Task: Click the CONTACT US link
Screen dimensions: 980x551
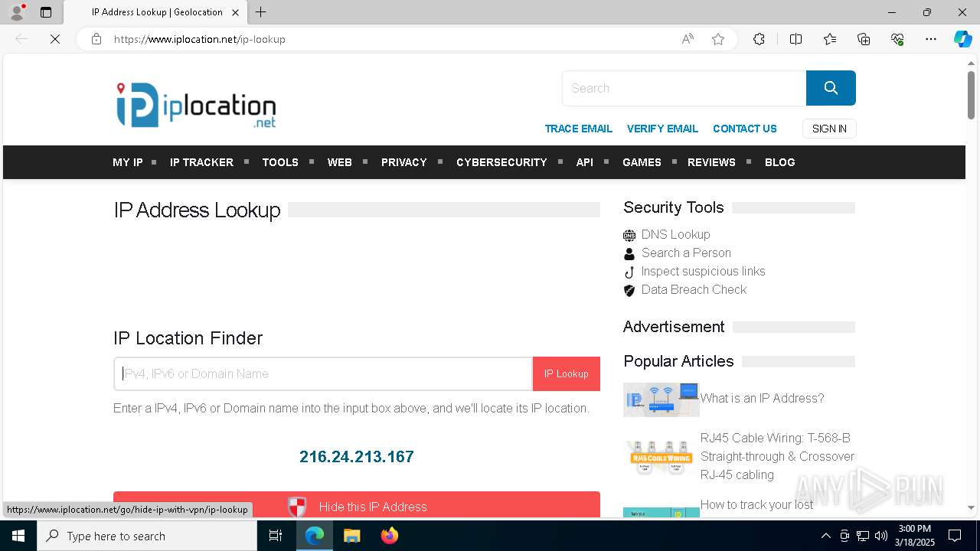Action: (744, 129)
